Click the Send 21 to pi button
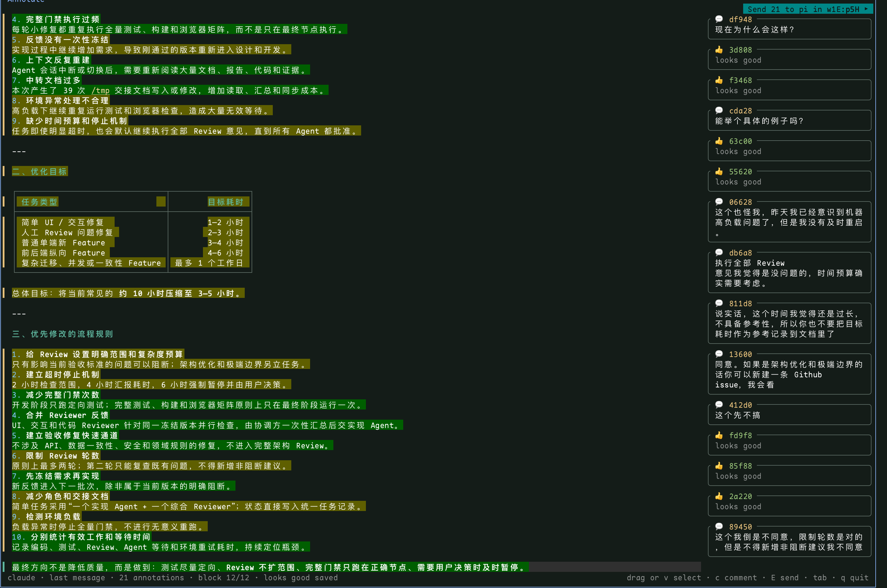The height and width of the screenshot is (588, 887). pos(808,9)
